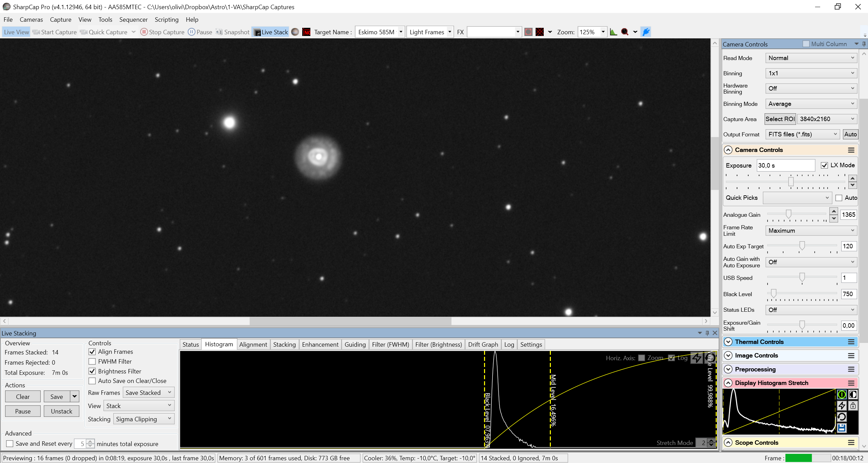Click the blue plug connection icon

[x=646, y=32]
